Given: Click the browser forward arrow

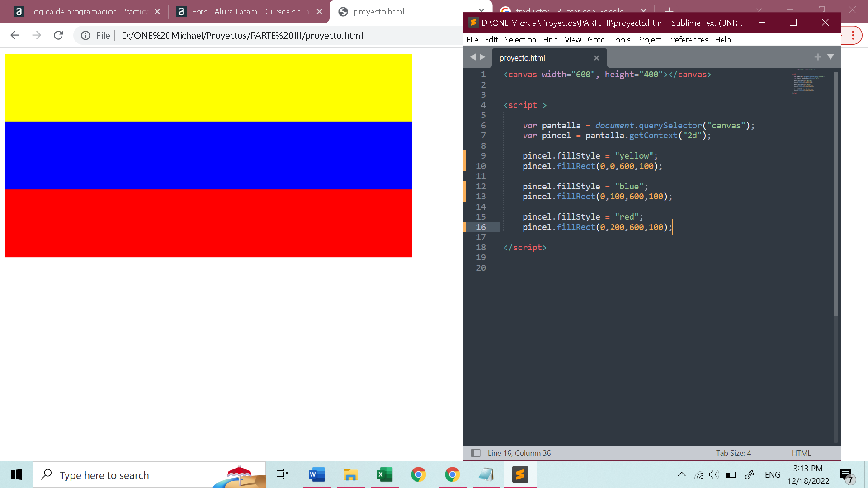Looking at the screenshot, I should point(37,35).
